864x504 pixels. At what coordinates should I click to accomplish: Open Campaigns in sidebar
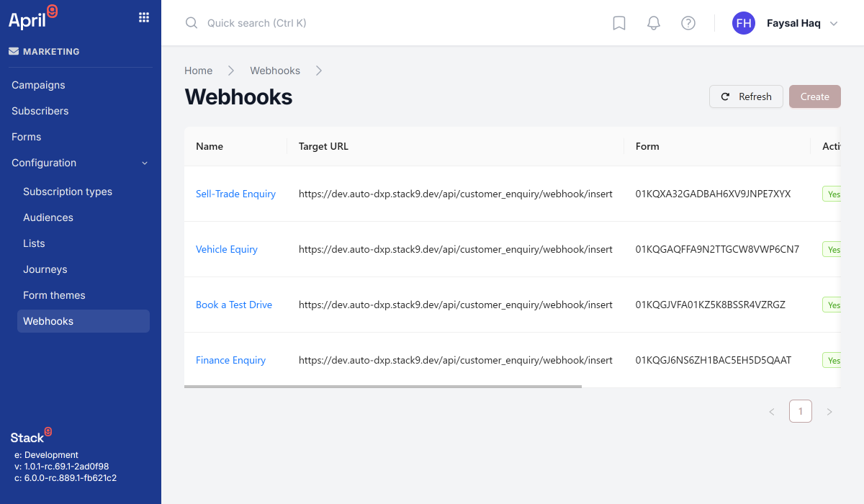[81, 85]
